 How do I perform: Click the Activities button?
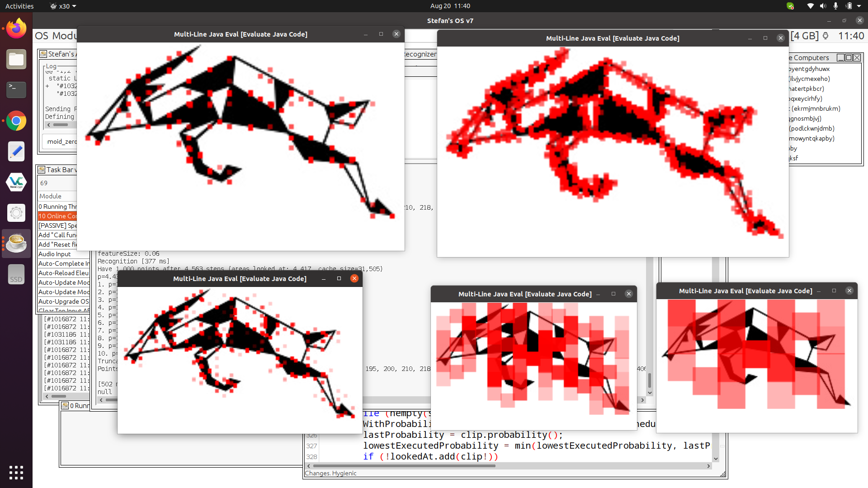click(x=19, y=6)
